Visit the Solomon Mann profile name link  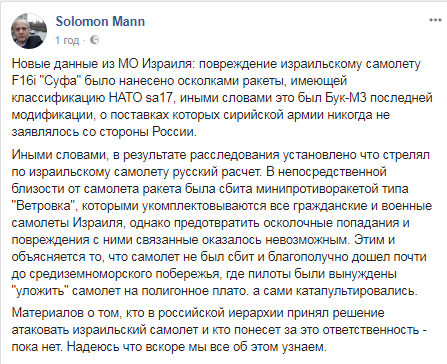click(100, 21)
